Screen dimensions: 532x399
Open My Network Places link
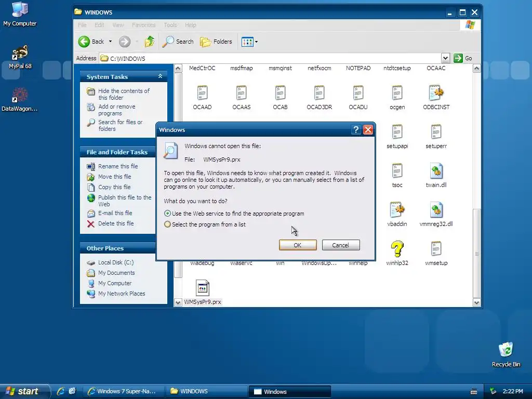(122, 294)
